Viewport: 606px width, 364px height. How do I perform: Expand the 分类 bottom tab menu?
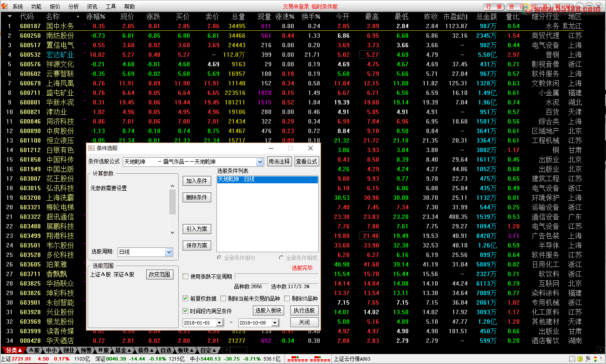(x=20, y=350)
